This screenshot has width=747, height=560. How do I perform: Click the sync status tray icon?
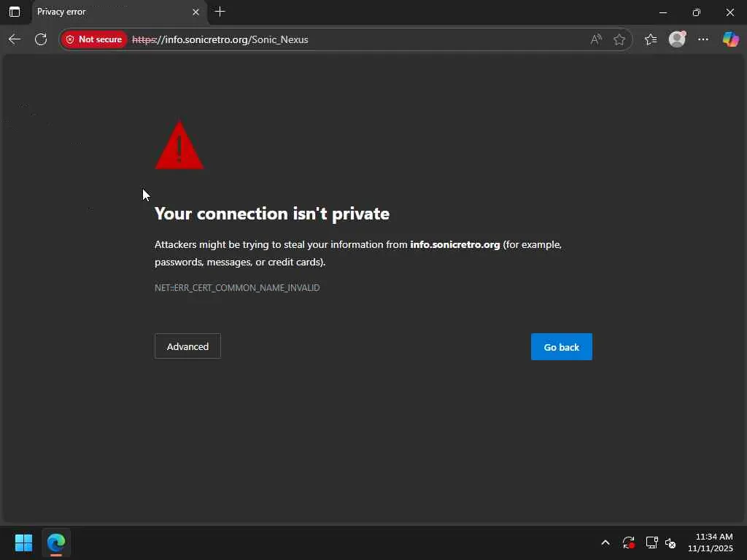[628, 542]
